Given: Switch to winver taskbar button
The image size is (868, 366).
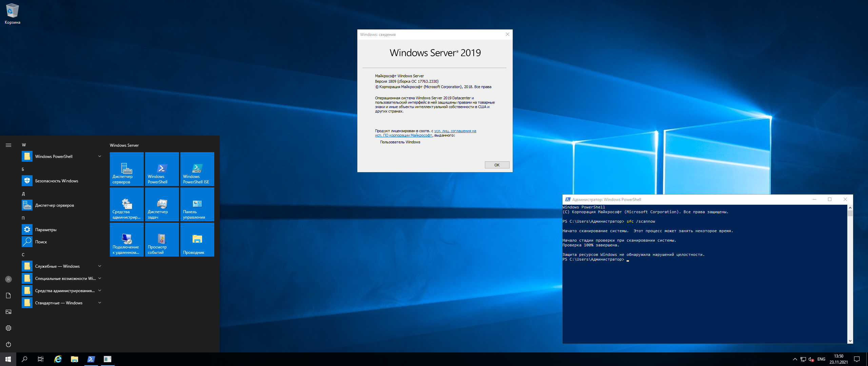Looking at the screenshot, I should click(107, 359).
